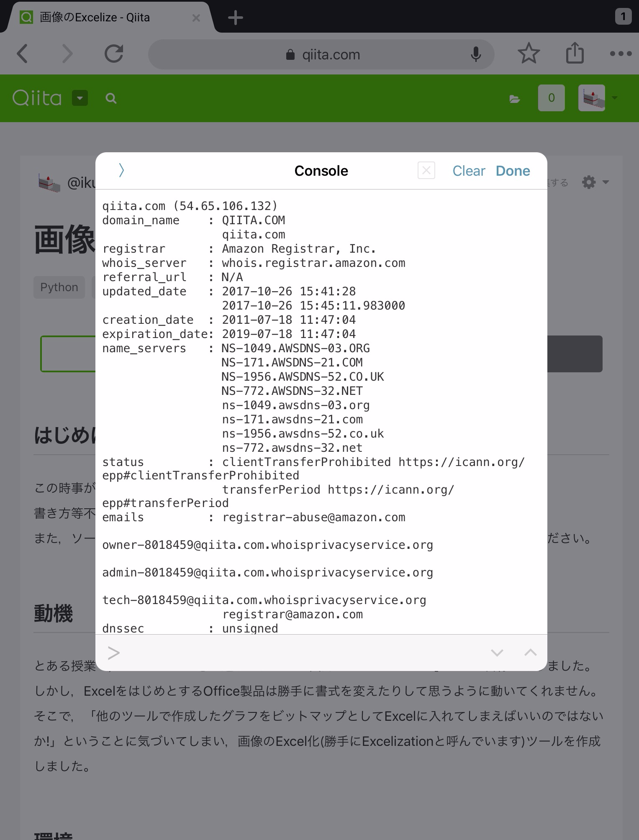Screen dimensions: 639x840
Task: Expand the console side panel chevron
Action: [x=121, y=170]
